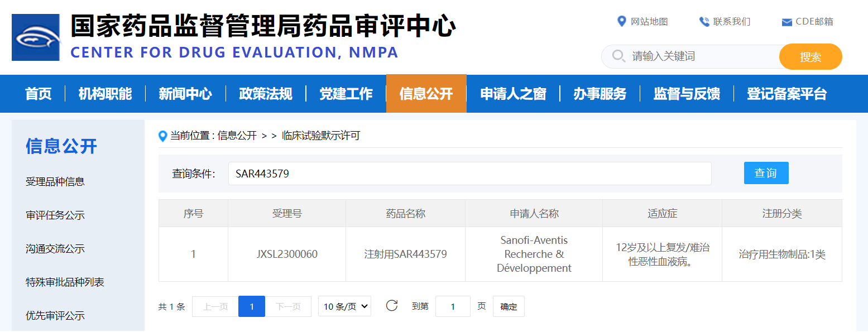Select page 1 in the pagination bar
Image resolution: width=868 pixels, height=332 pixels.
pos(251,306)
